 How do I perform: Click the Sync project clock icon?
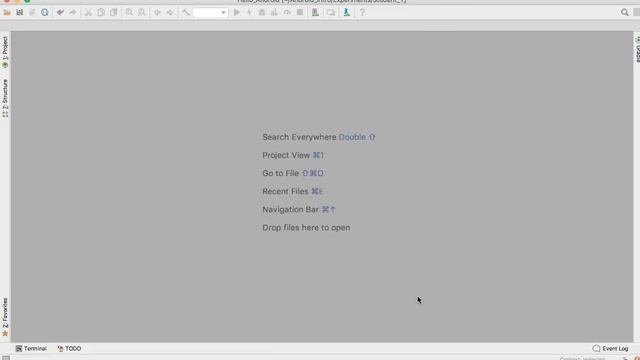pyautogui.click(x=45, y=13)
